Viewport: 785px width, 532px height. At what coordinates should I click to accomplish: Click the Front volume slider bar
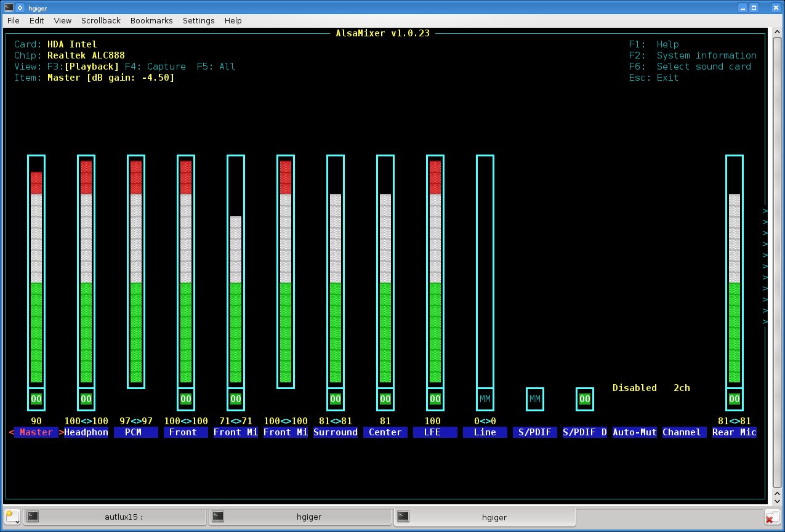pos(186,272)
